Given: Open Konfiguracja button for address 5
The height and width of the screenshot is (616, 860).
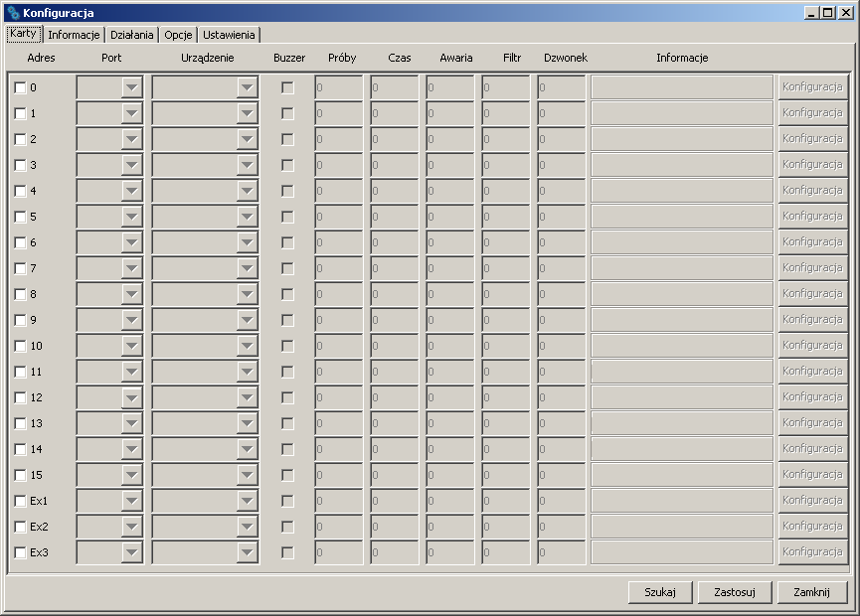Looking at the screenshot, I should click(x=813, y=217).
